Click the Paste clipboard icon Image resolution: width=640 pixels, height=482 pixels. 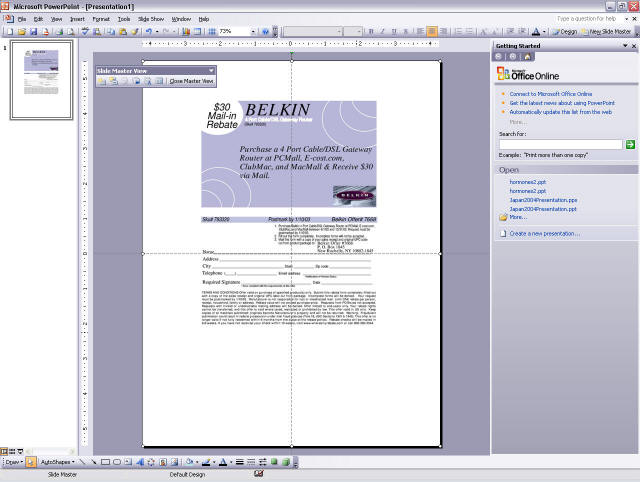[x=122, y=31]
